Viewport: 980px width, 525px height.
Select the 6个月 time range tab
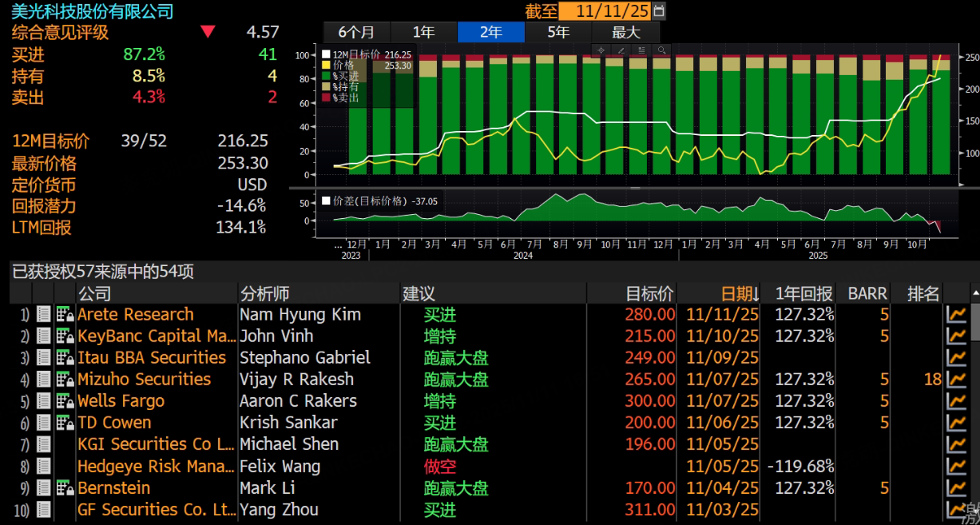[x=356, y=33]
